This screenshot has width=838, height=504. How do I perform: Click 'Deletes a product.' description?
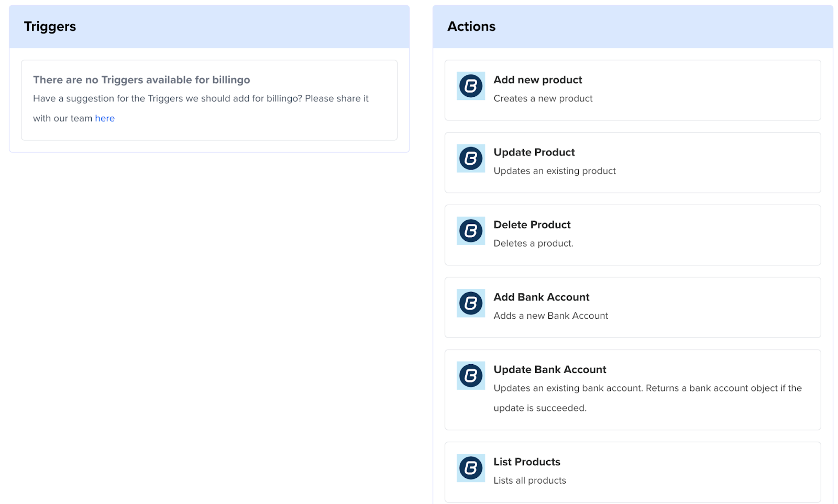pyautogui.click(x=533, y=243)
